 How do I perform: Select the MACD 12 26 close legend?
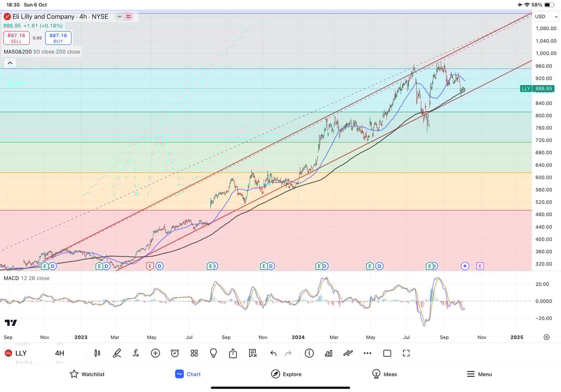click(27, 278)
